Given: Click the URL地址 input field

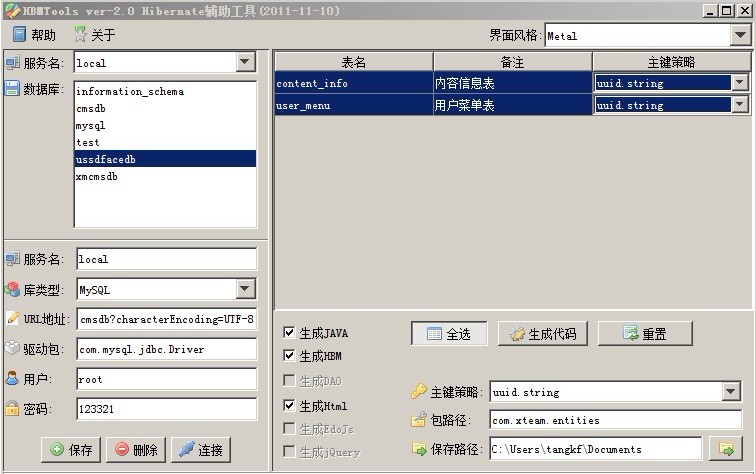Looking at the screenshot, I should click(167, 319).
